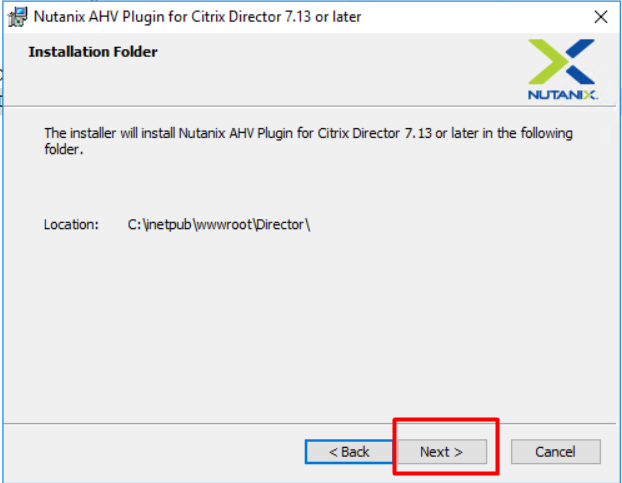The height and width of the screenshot is (483, 622).
Task: Click the empty title bar space before the X
Action: tap(476, 17)
